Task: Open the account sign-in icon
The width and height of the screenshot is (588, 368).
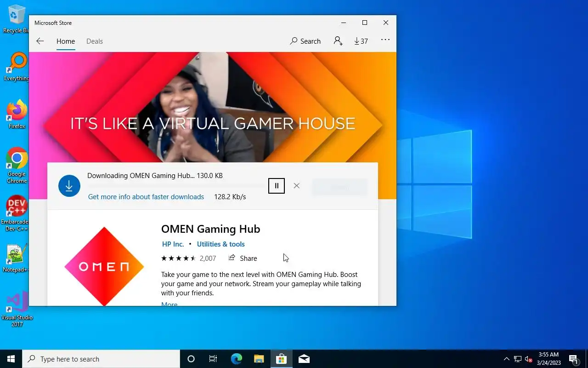Action: pyautogui.click(x=338, y=41)
